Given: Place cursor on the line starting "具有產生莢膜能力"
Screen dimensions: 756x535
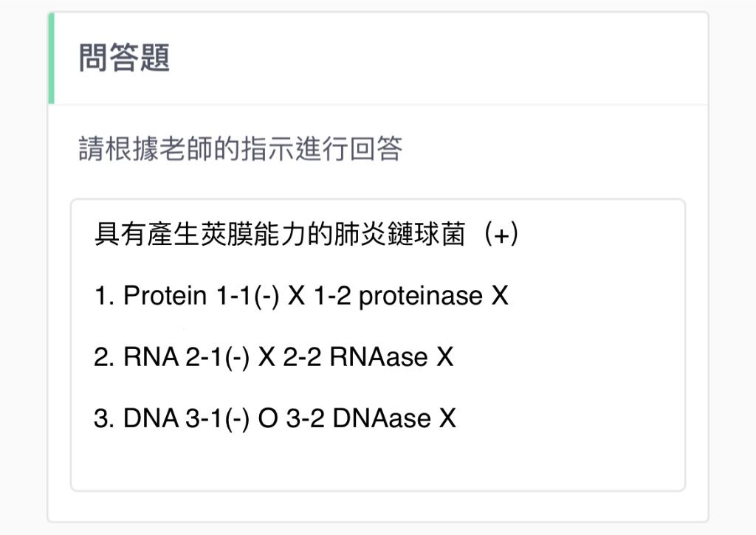Looking at the screenshot, I should 306,235.
